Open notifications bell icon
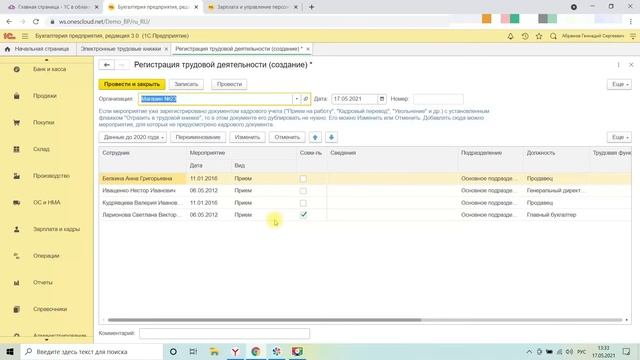The height and width of the screenshot is (360, 640). tap(510, 36)
